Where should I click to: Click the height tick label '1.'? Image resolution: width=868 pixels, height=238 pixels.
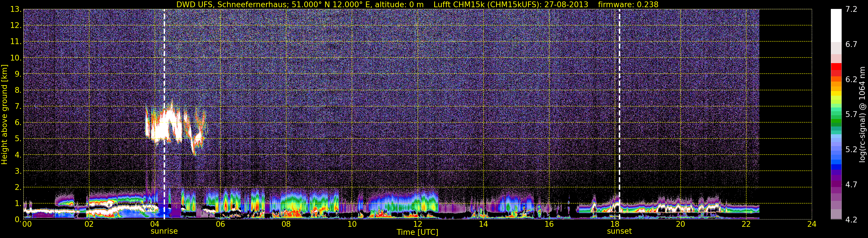18,203
